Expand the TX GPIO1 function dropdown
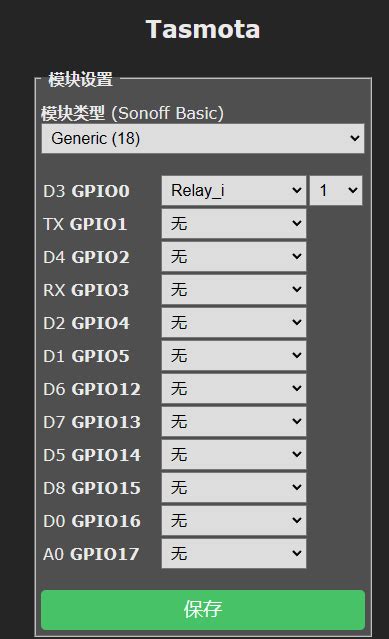The image size is (389, 639). pos(234,223)
